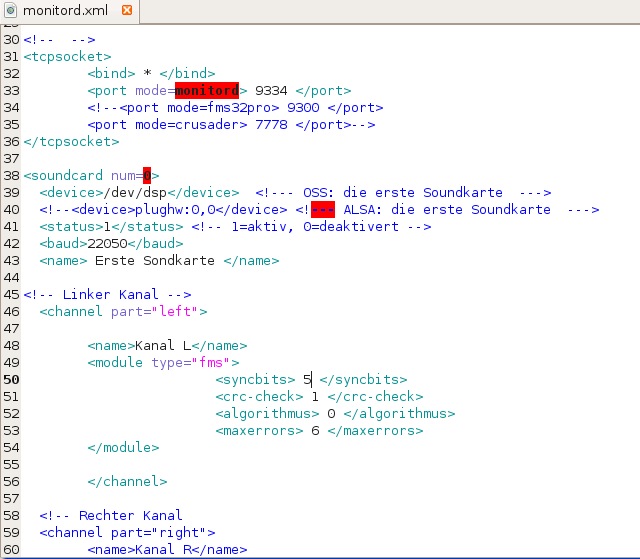Click the closing </tcpsocket> tag

tap(71, 142)
